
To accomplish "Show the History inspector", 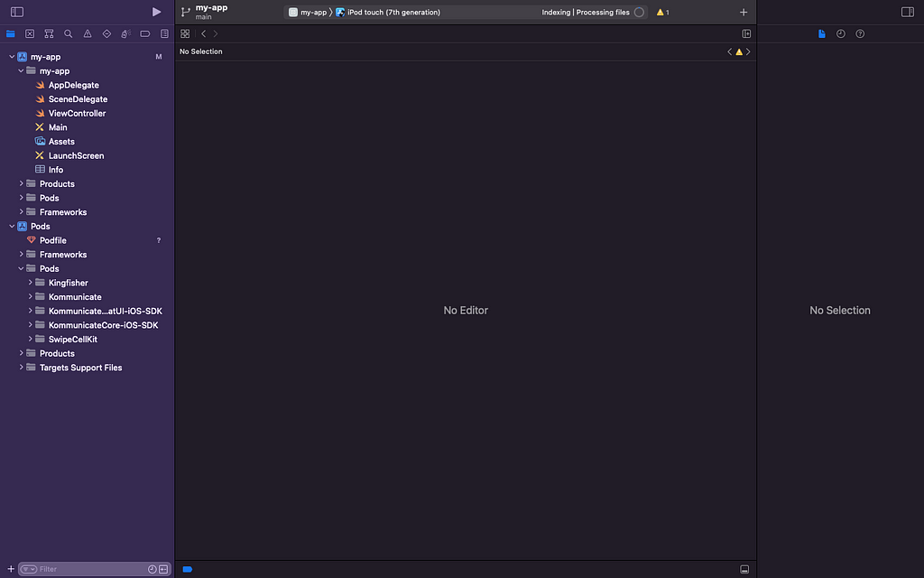I will 841,33.
